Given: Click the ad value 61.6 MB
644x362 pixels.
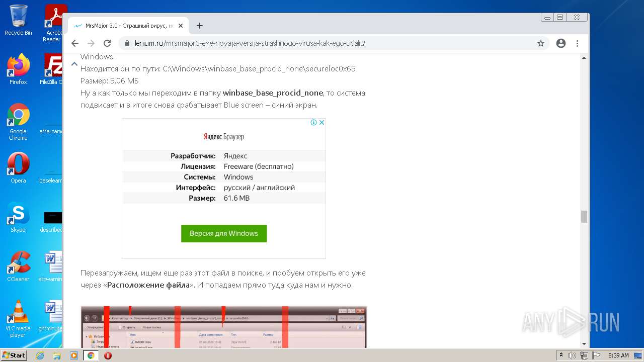Looking at the screenshot, I should (x=236, y=198).
